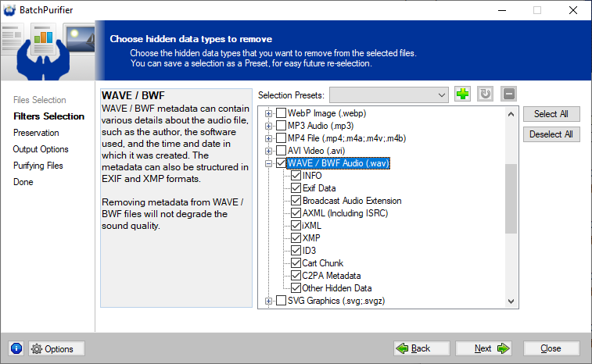This screenshot has width=592, height=364.
Task: Click the minus remove preset icon
Action: [x=508, y=94]
